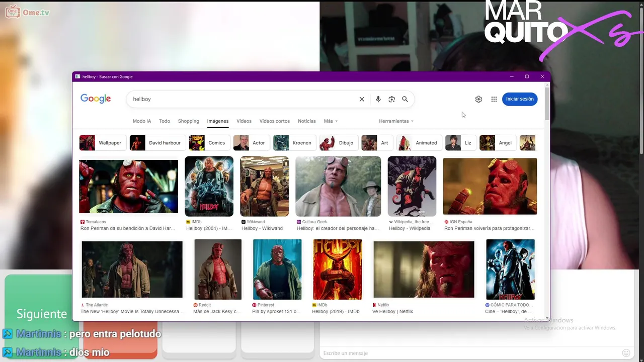This screenshot has height=362, width=644.
Task: Select the David harbour filter chip
Action: (157, 143)
